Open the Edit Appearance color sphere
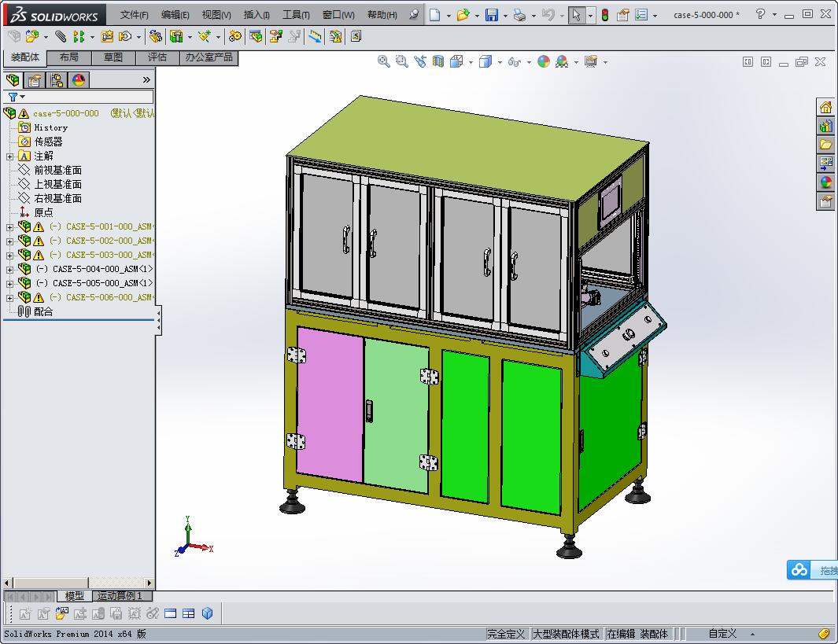This screenshot has width=838, height=644. [542, 61]
